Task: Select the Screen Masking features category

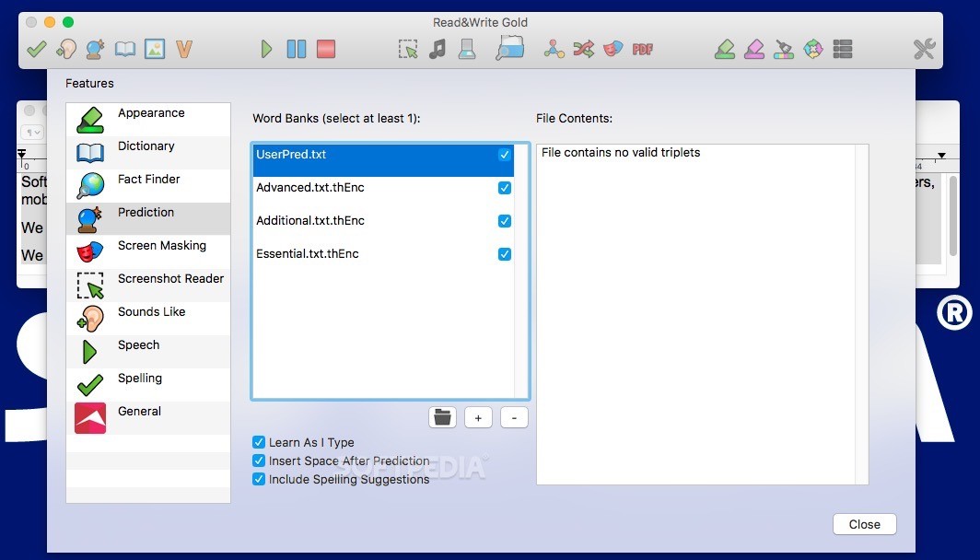Action: (148, 251)
